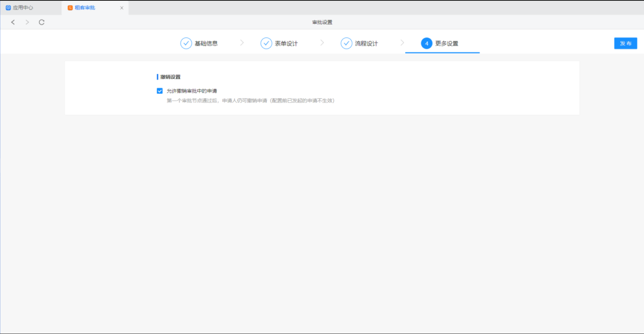The width and height of the screenshot is (644, 334).
Task: Click the browser back arrow
Action: pyautogui.click(x=13, y=22)
